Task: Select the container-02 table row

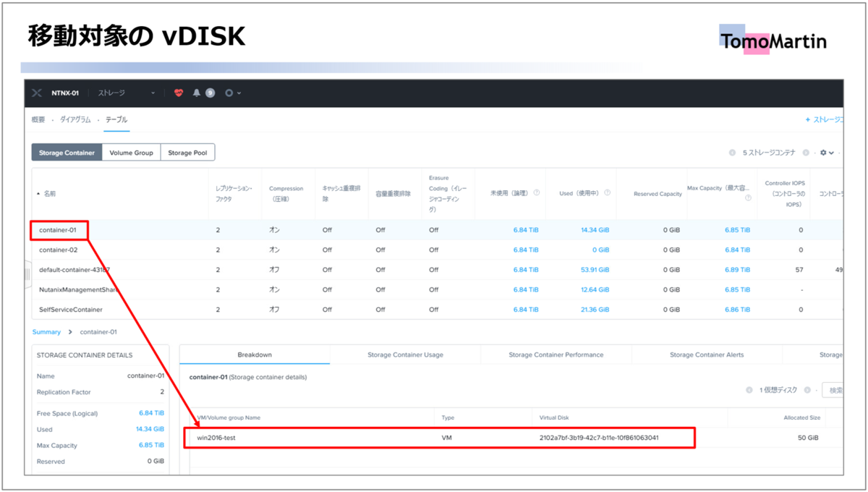Action: 437,250
